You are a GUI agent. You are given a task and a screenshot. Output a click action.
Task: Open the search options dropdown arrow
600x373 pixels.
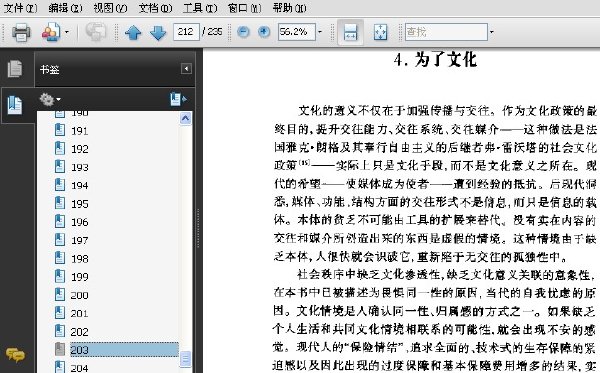(x=492, y=32)
